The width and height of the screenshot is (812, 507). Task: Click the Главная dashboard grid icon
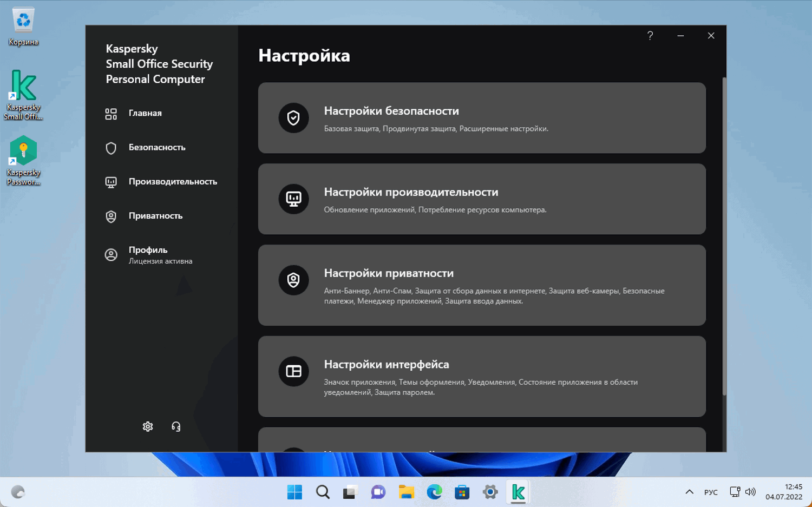(111, 114)
